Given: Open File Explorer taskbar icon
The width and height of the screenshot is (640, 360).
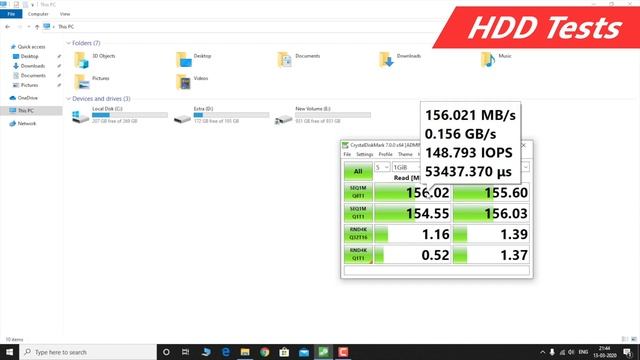Looking at the screenshot, I should tap(245, 352).
